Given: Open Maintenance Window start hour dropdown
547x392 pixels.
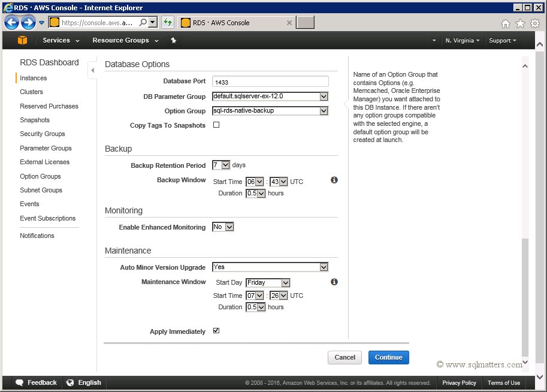Looking at the screenshot, I should (255, 295).
